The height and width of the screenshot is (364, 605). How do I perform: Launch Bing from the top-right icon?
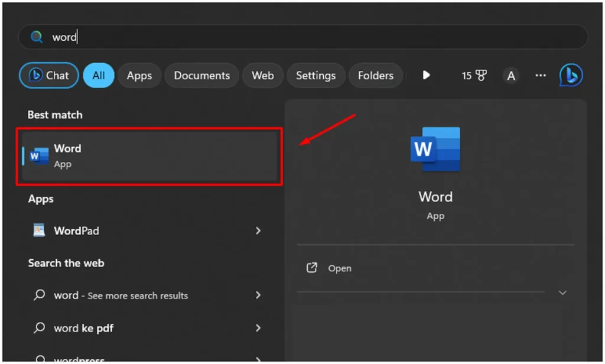coord(571,75)
